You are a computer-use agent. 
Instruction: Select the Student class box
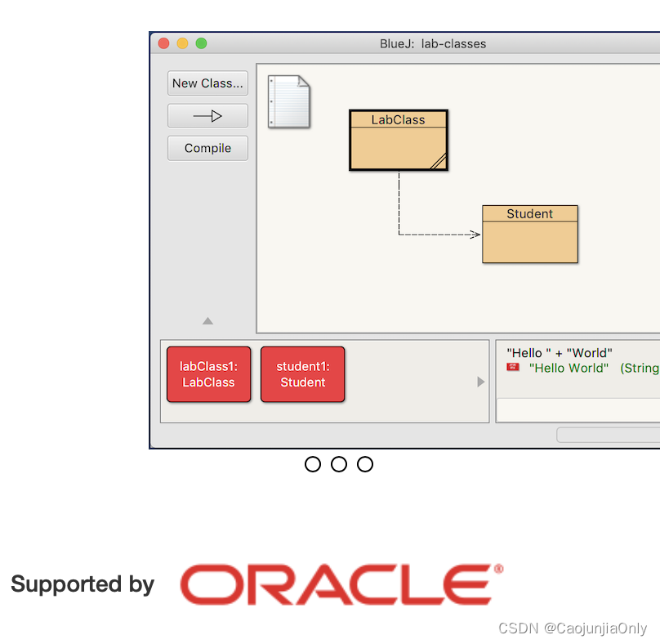pyautogui.click(x=530, y=235)
